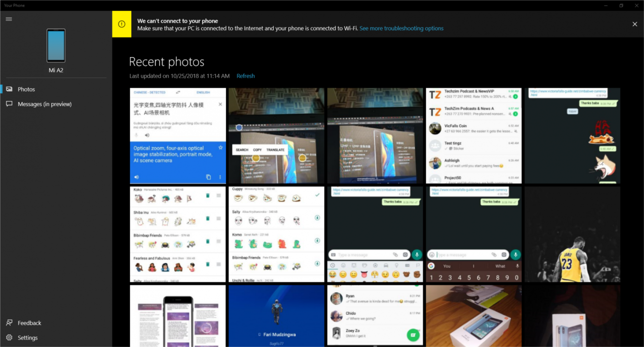Open See more troubleshooting options
The image size is (644, 347).
[401, 28]
